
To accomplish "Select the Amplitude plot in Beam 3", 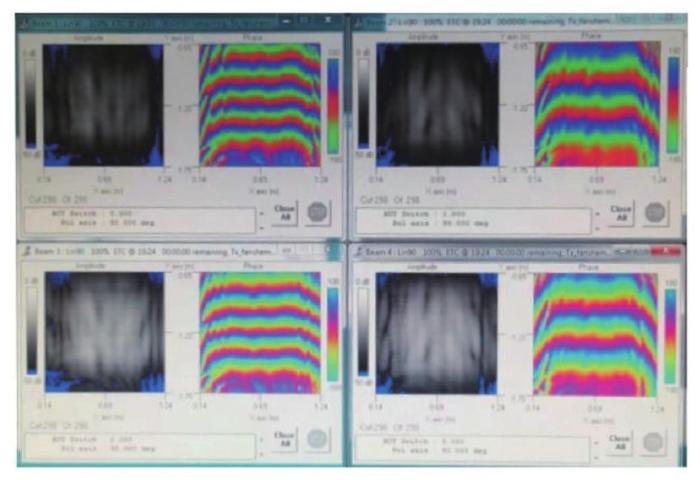I will tap(105, 332).
